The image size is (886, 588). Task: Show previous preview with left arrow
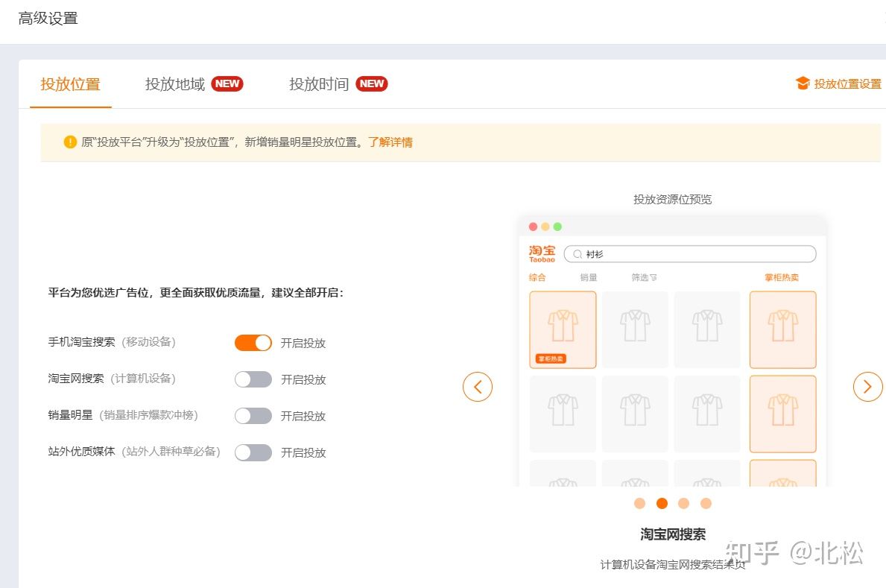pos(478,387)
